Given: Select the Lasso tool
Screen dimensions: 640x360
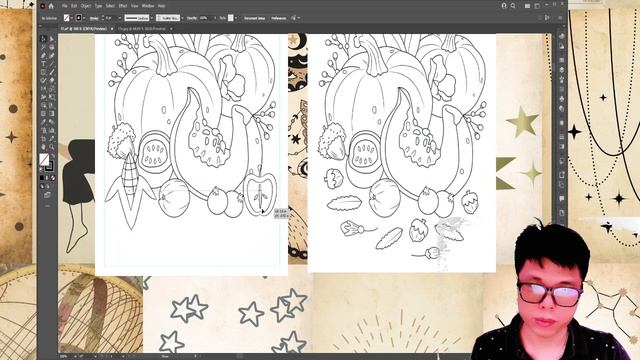Looking at the screenshot, I should coord(51,47).
